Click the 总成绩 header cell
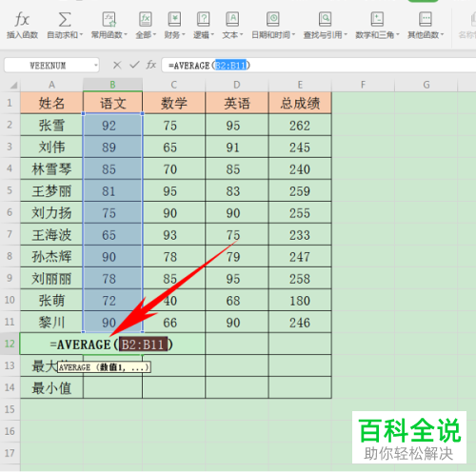The height and width of the screenshot is (473, 476). [300, 103]
